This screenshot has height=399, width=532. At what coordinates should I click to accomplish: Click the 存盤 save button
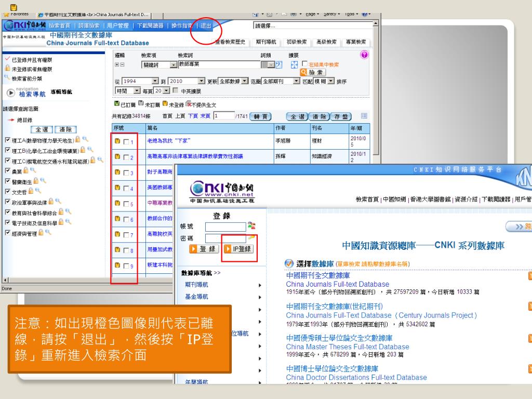341,116
